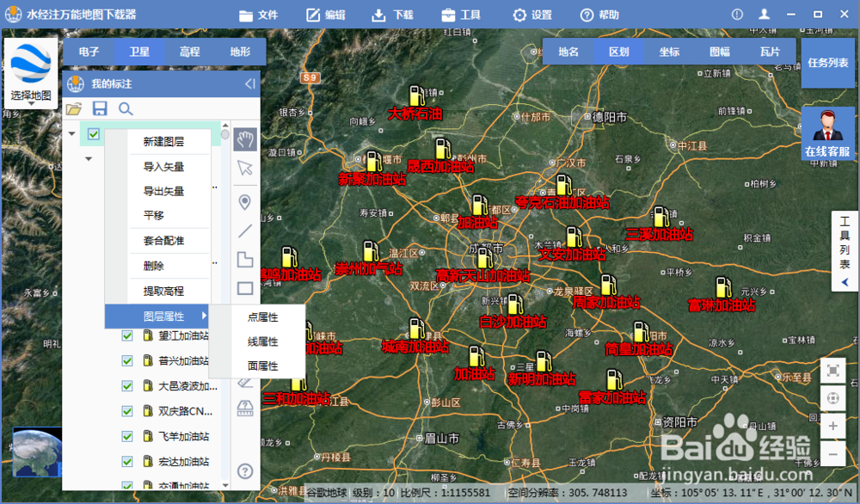Viewport: 860px width, 504px height.
Task: Select the arrow pointer tool
Action: coord(244,168)
